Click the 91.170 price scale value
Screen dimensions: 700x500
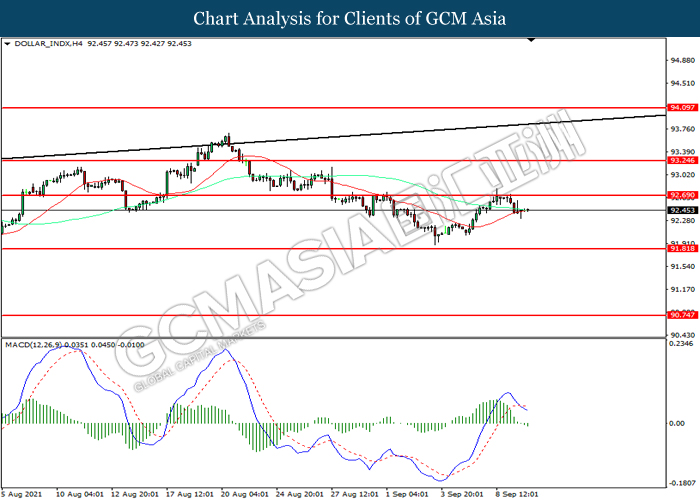[683, 290]
